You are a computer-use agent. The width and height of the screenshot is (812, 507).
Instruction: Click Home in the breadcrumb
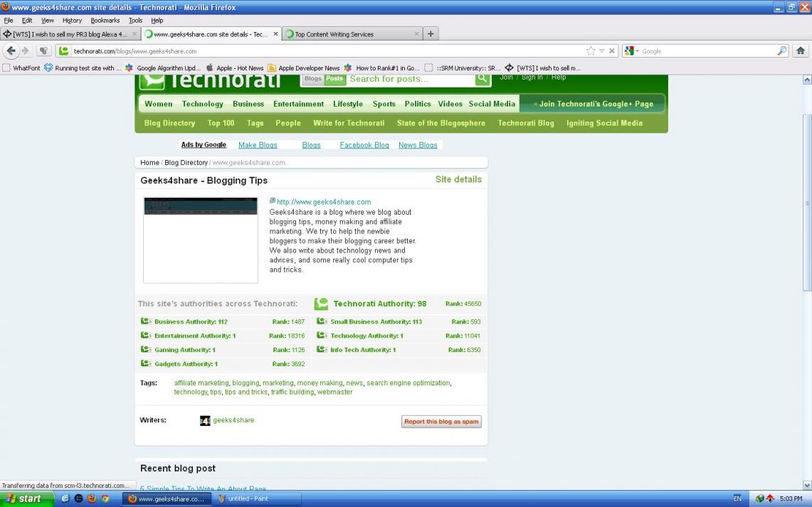pos(149,162)
